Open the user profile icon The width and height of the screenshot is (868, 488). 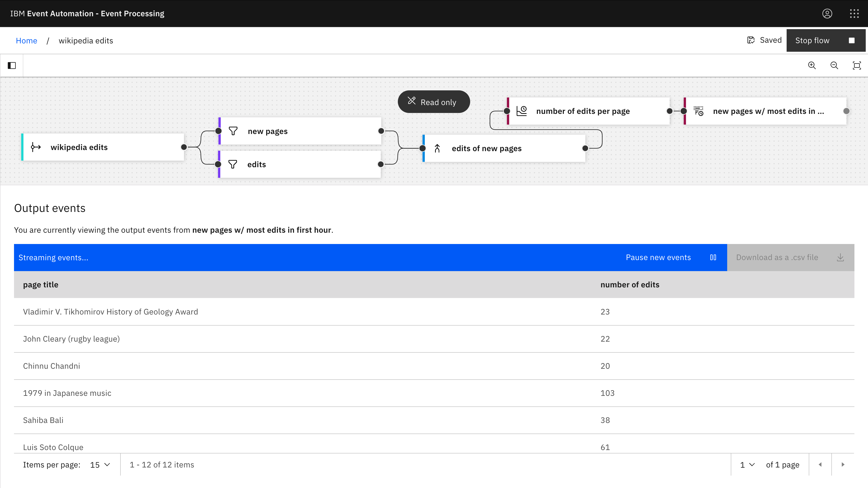click(x=827, y=14)
